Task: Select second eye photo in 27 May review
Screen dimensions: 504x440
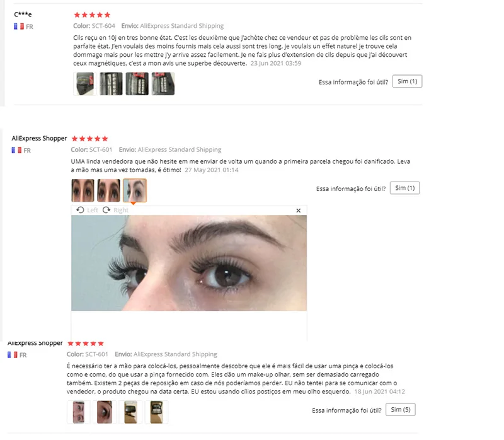Action: [108, 190]
